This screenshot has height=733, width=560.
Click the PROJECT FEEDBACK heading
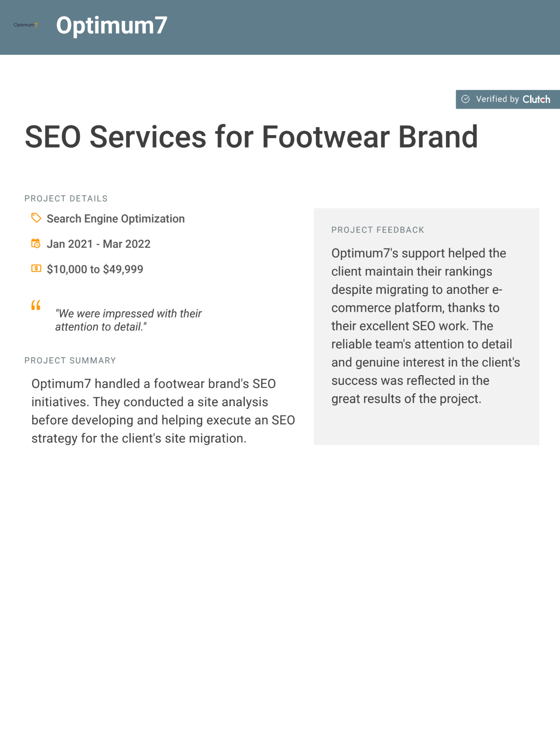pyautogui.click(x=378, y=230)
